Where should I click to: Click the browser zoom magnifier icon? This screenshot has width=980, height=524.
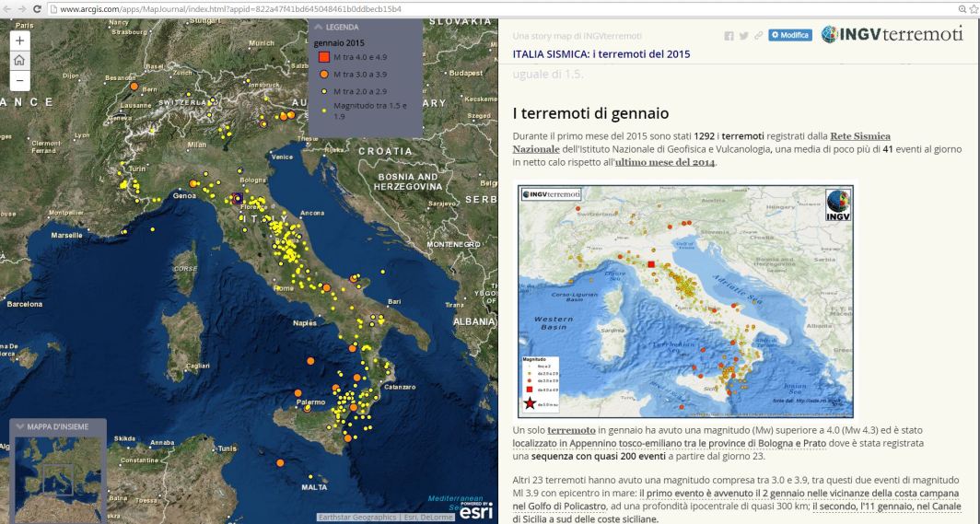pyautogui.click(x=962, y=8)
